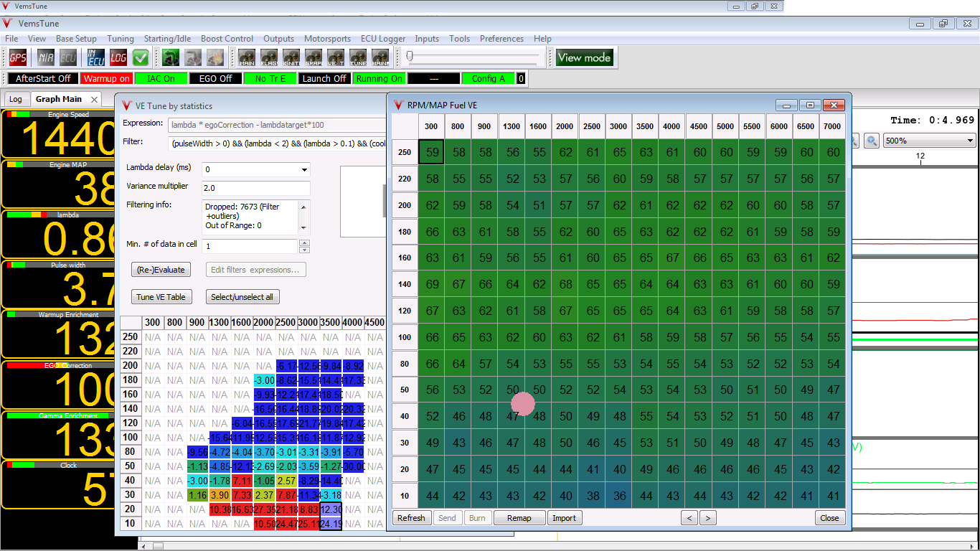The image size is (980, 551).
Task: Click the Time: 0:4.969 readout
Action: 933,120
